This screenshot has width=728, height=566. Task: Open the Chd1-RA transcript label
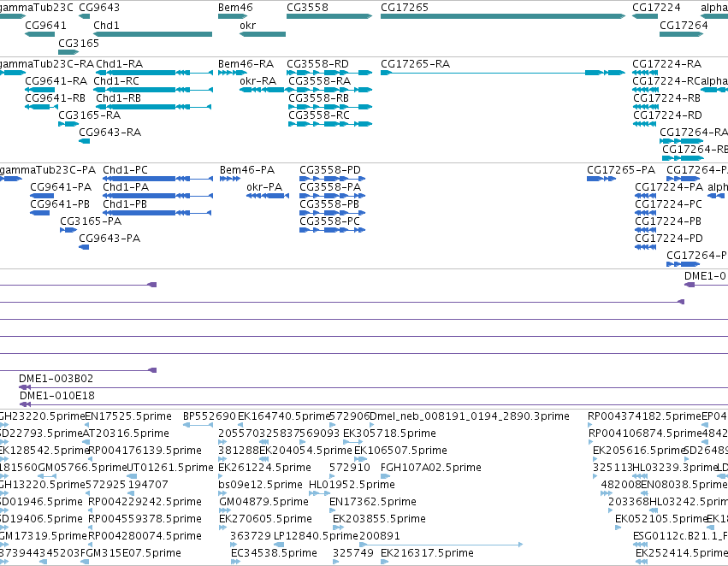pos(119,63)
